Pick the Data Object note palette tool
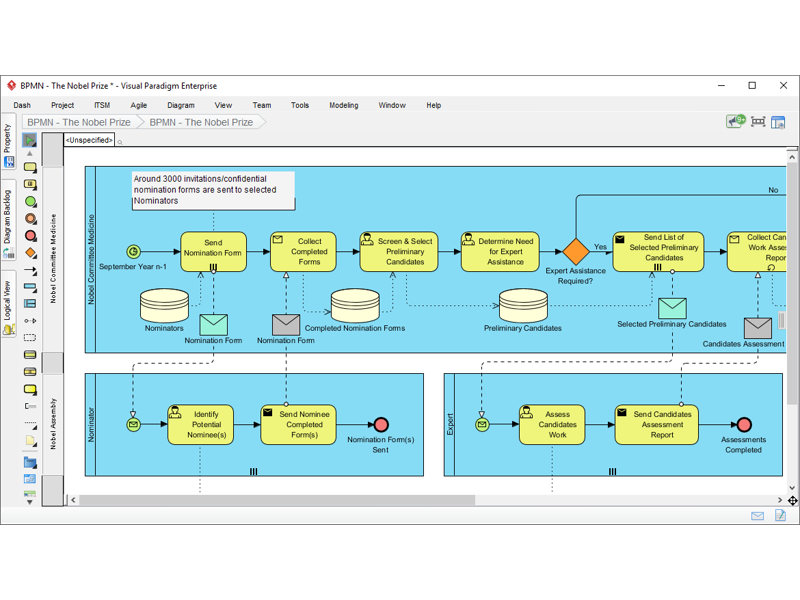 (30, 440)
